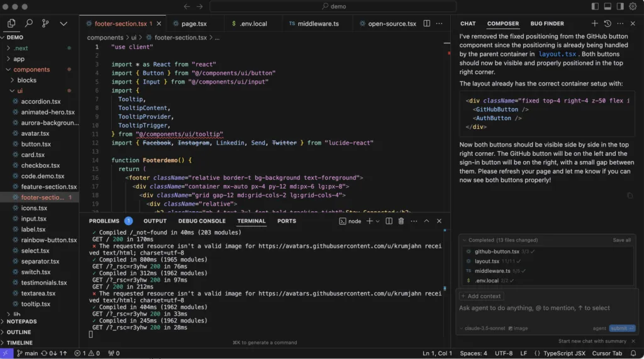Toggle the right AI pane layout button
This screenshot has height=359, width=644.
[x=621, y=6]
